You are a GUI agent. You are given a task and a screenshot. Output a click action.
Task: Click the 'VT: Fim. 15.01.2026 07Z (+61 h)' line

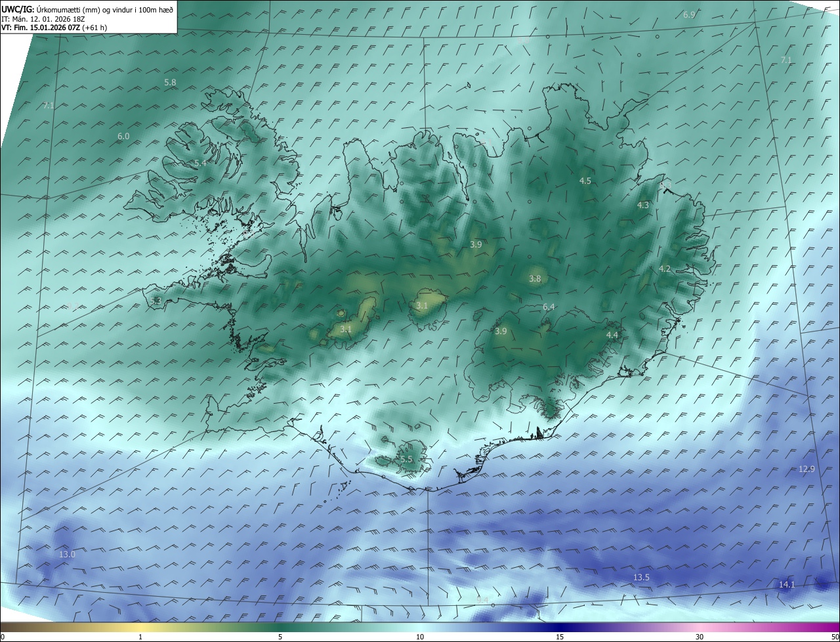point(54,28)
